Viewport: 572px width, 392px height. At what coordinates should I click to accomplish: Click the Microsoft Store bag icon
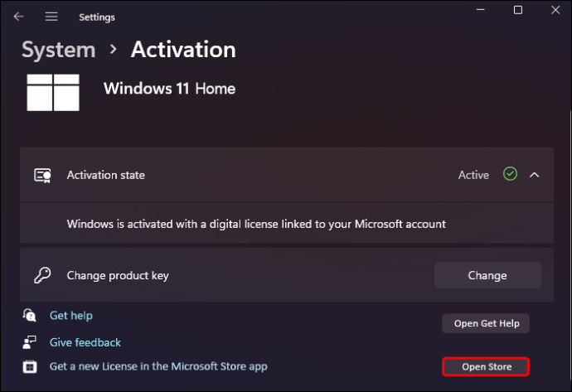30,366
